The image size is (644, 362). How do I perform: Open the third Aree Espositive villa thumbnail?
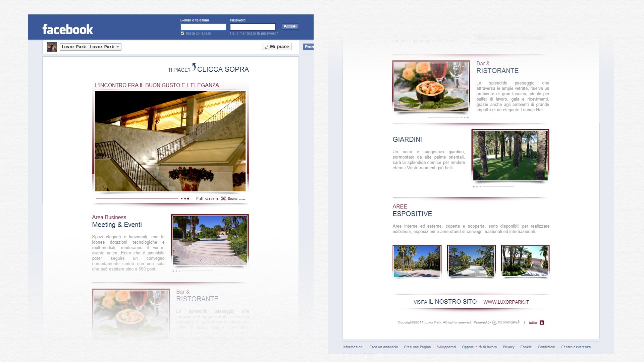(x=525, y=261)
